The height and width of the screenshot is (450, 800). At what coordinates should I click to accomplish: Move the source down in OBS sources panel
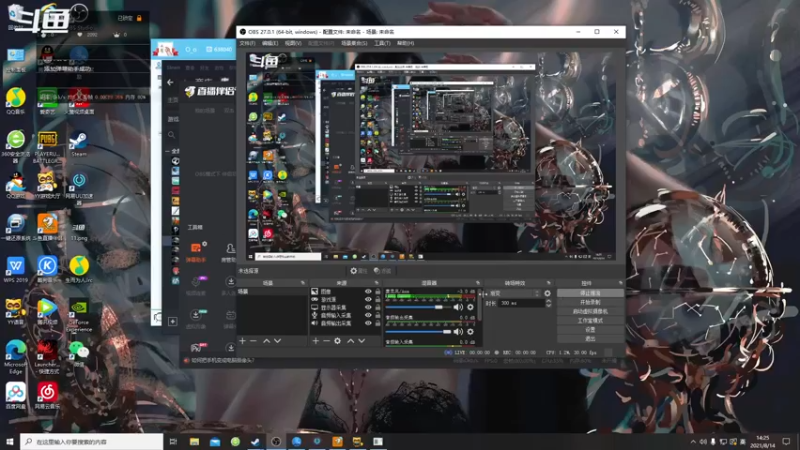362,341
